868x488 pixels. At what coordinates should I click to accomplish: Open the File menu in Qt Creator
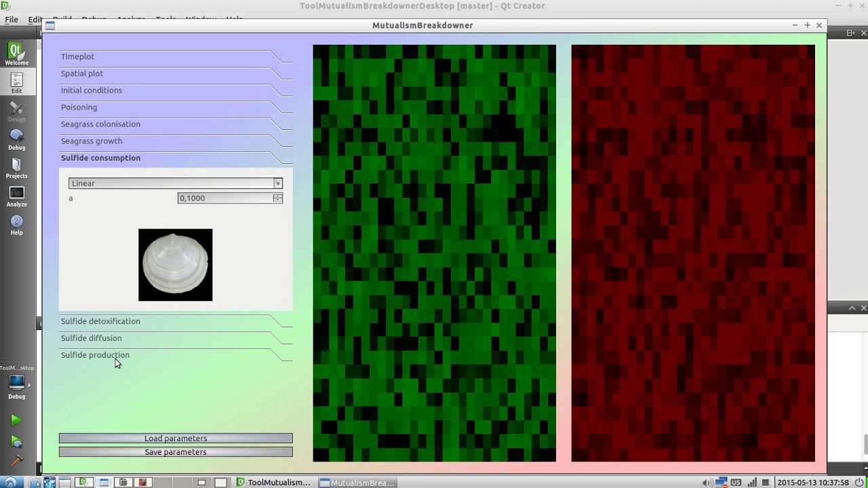point(12,20)
